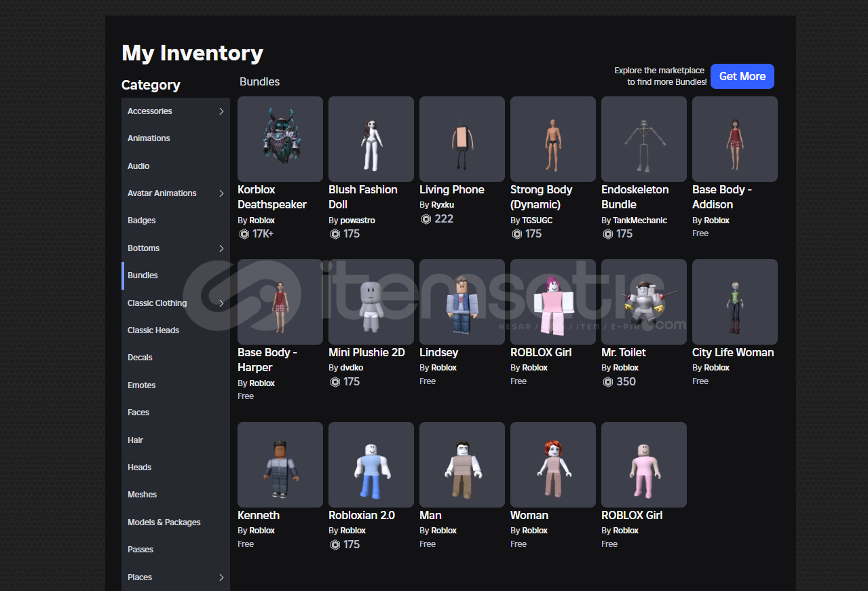Viewport: 868px width, 591px height.
Task: Open the Korblox Deathspeaker thumbnail
Action: click(x=280, y=139)
